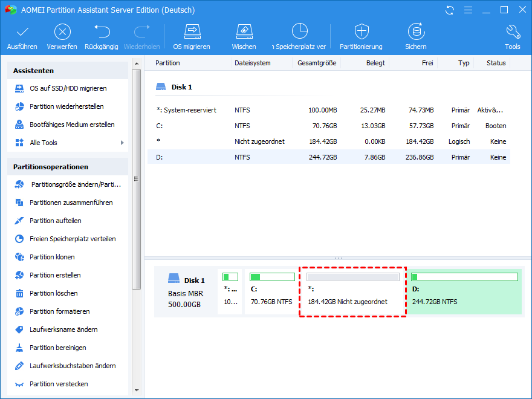This screenshot has width=532, height=399.
Task: Select the Wischen wipe tool
Action: [x=244, y=32]
